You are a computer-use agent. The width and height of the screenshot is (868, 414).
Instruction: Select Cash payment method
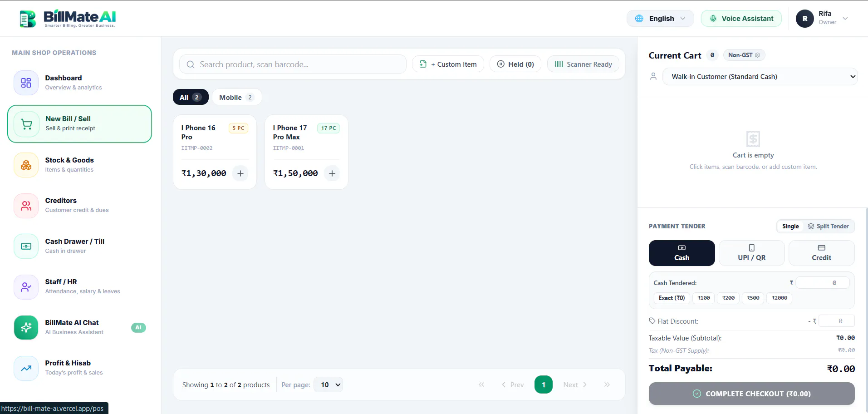click(682, 253)
